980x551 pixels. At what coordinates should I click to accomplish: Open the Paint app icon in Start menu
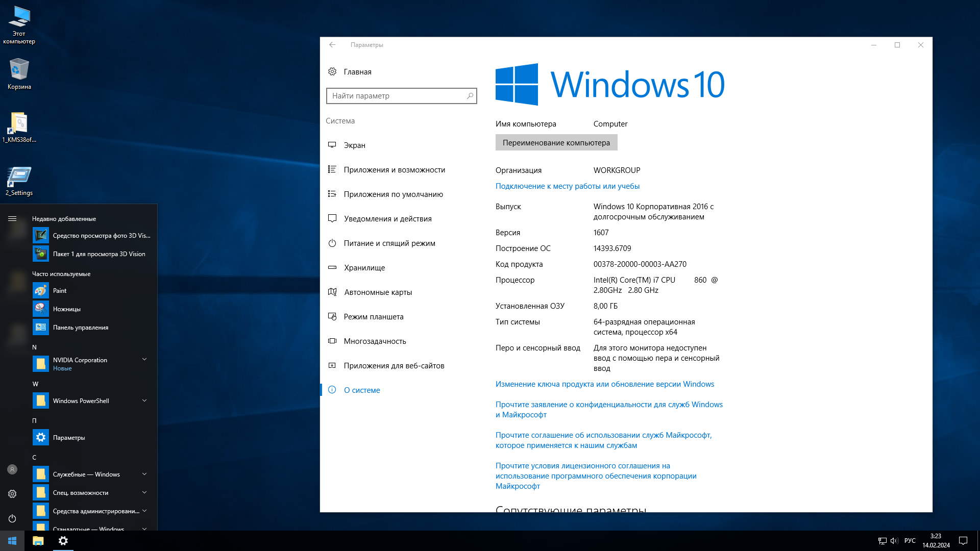click(x=41, y=291)
